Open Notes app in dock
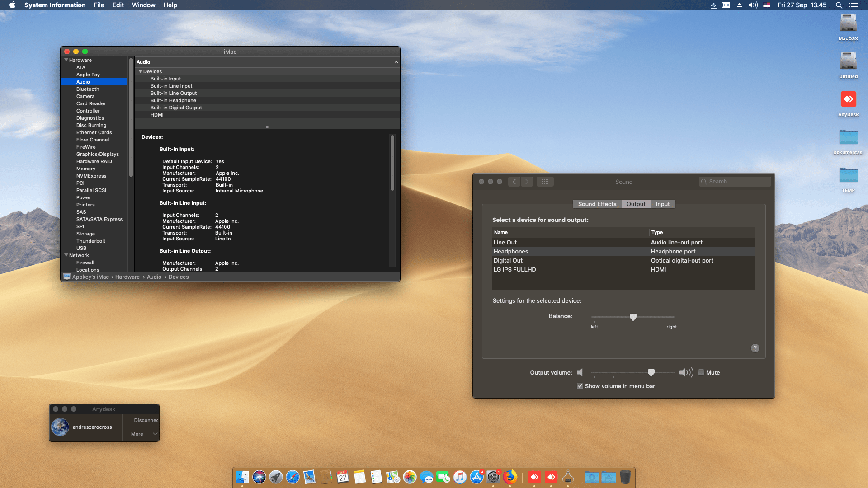 pyautogui.click(x=359, y=477)
